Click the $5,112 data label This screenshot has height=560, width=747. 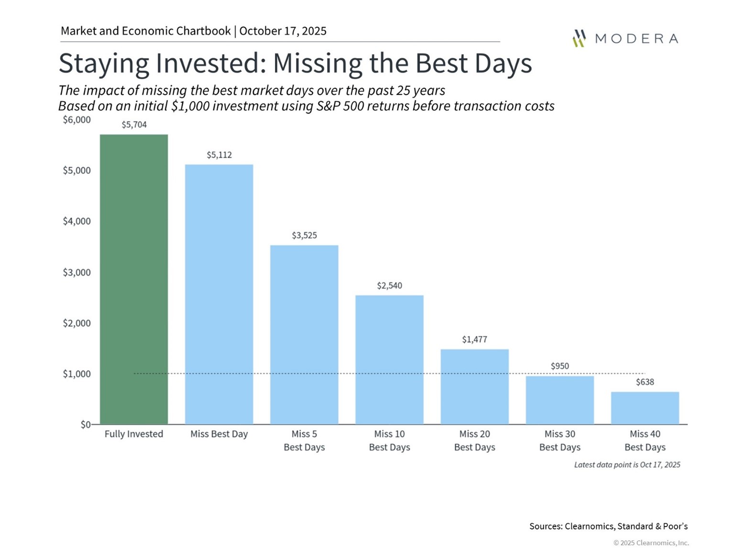(x=219, y=155)
